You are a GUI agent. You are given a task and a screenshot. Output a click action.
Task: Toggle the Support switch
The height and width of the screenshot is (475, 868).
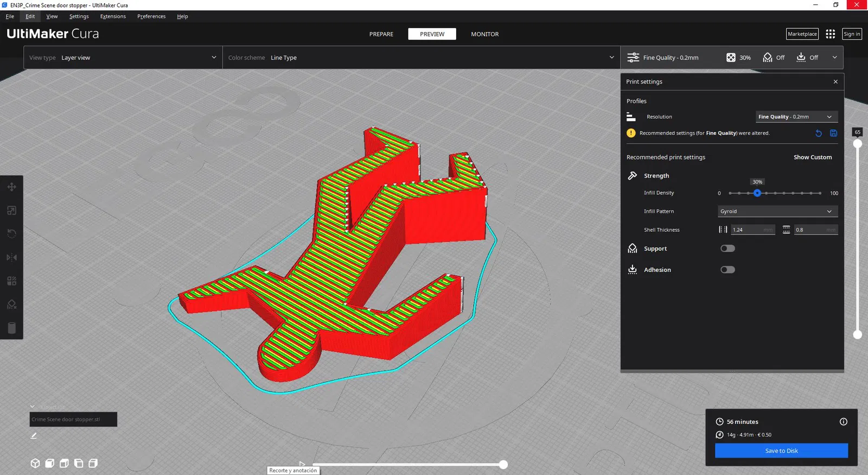click(727, 249)
